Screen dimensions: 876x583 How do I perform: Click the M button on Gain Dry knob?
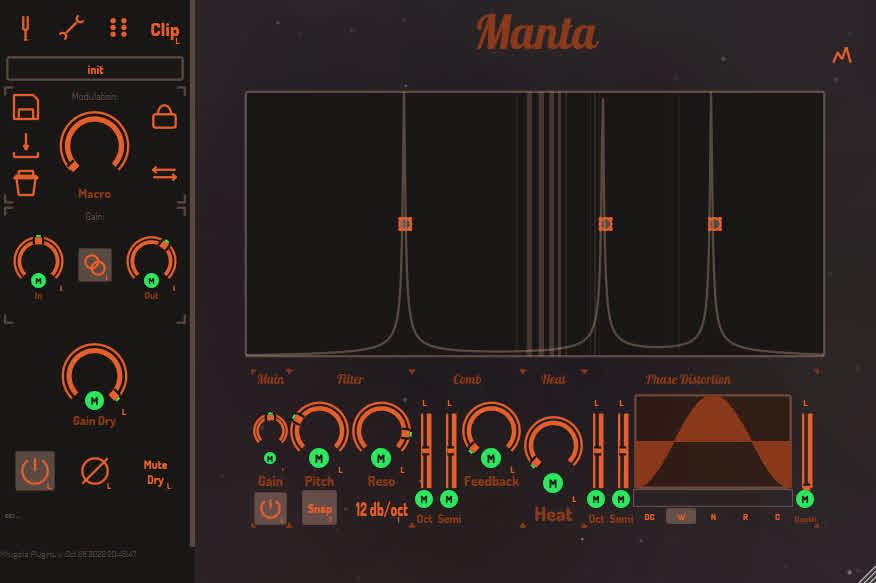pos(94,400)
